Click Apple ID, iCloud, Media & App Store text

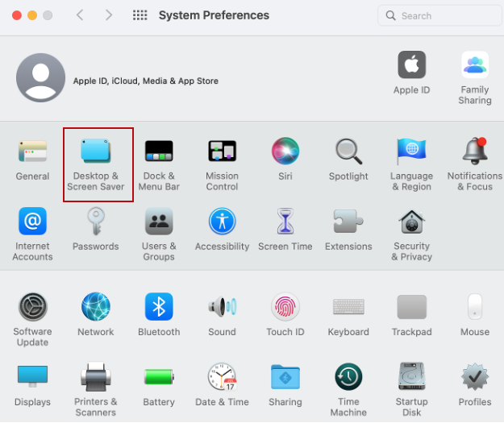pos(146,81)
